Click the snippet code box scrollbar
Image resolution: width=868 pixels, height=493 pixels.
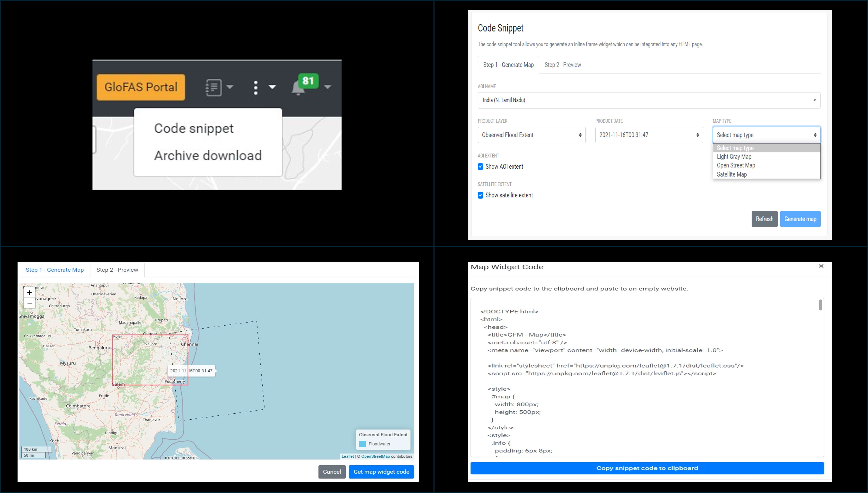pos(820,305)
